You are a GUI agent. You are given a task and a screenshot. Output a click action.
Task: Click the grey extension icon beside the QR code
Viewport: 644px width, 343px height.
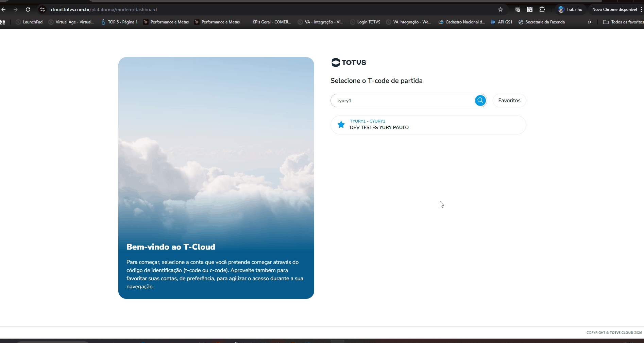518,10
